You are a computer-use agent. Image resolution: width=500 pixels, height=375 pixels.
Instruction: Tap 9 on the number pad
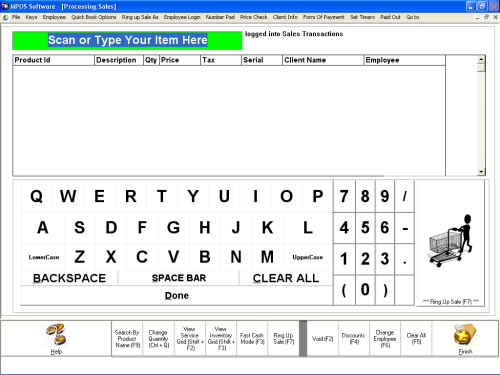(x=385, y=196)
